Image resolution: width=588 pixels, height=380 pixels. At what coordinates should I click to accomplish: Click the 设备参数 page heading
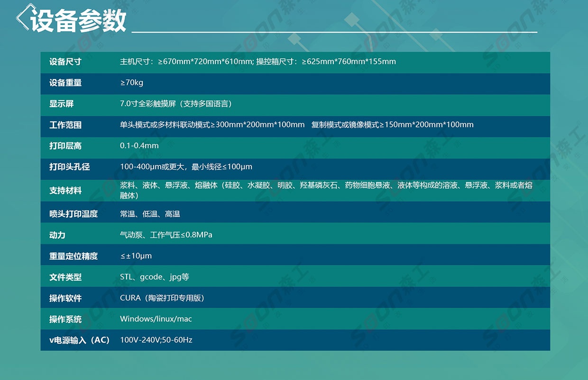(x=79, y=21)
